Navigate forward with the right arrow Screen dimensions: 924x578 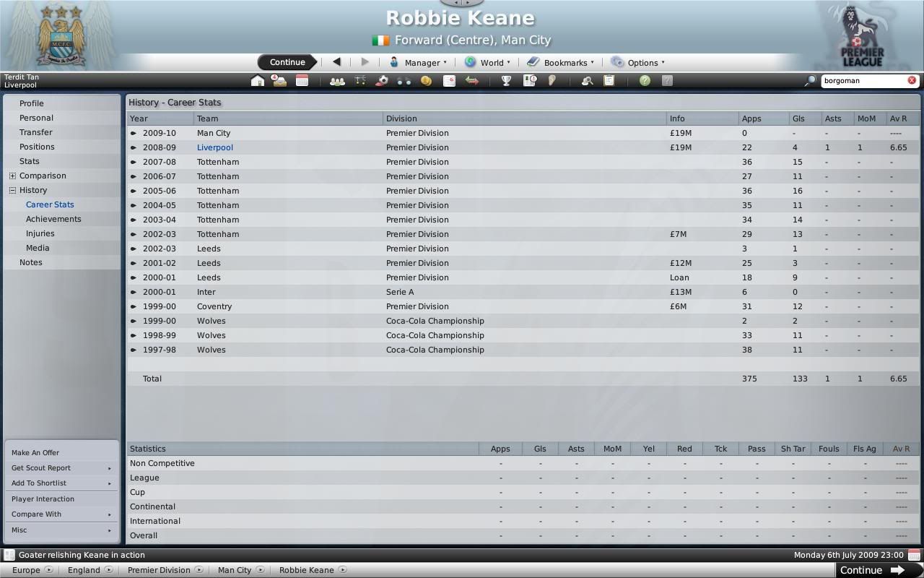coord(365,62)
